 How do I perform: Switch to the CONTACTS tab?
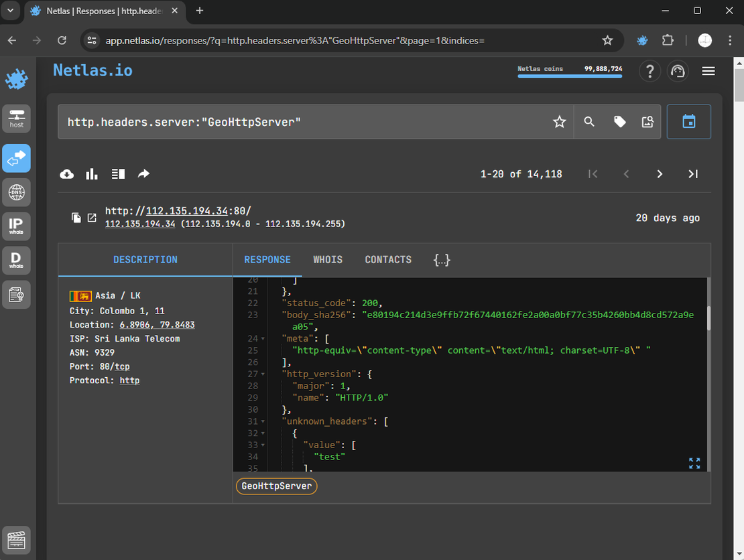coord(388,259)
